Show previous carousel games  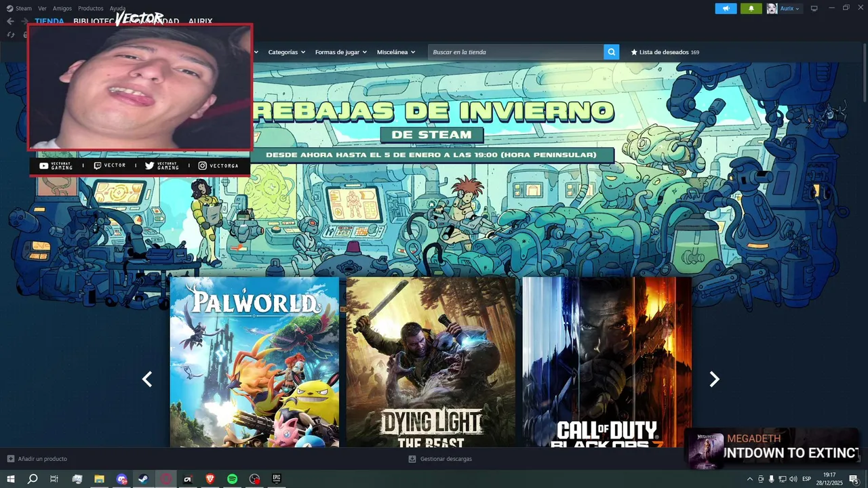147,380
